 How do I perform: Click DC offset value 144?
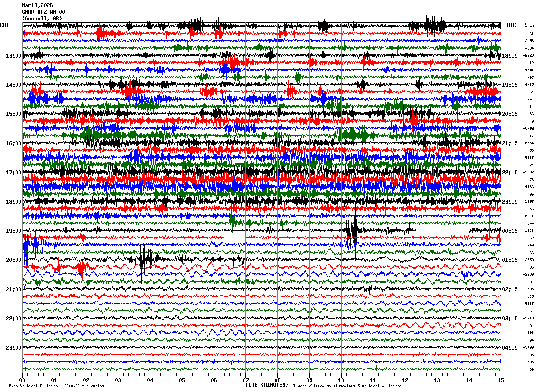click(530, 223)
